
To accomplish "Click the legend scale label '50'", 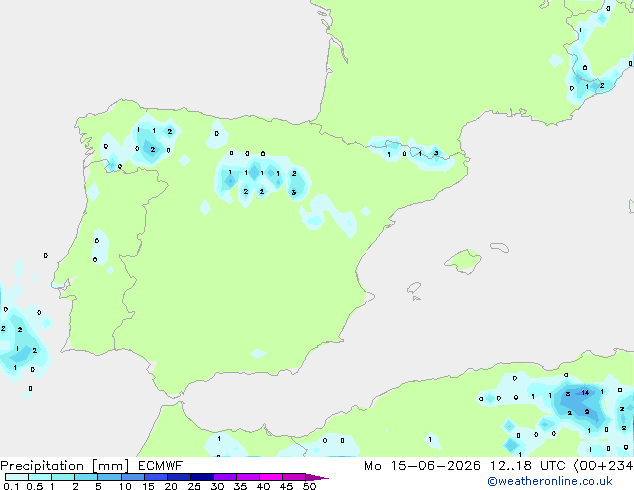I will pyautogui.click(x=310, y=486).
